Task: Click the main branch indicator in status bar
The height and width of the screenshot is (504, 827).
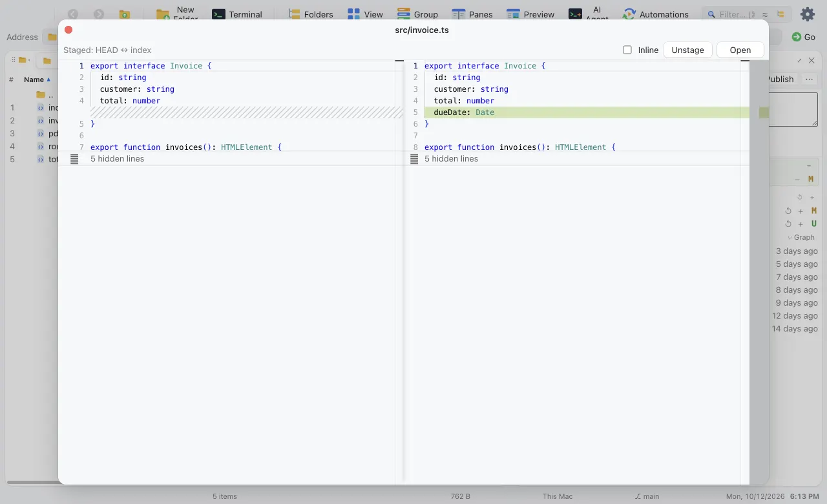Action: point(647,496)
